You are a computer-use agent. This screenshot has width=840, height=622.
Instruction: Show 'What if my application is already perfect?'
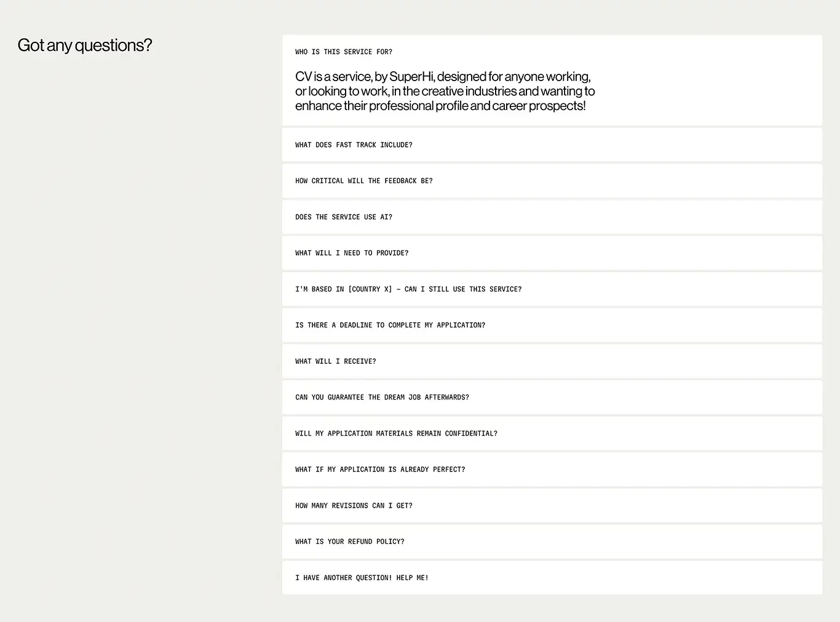pyautogui.click(x=552, y=470)
